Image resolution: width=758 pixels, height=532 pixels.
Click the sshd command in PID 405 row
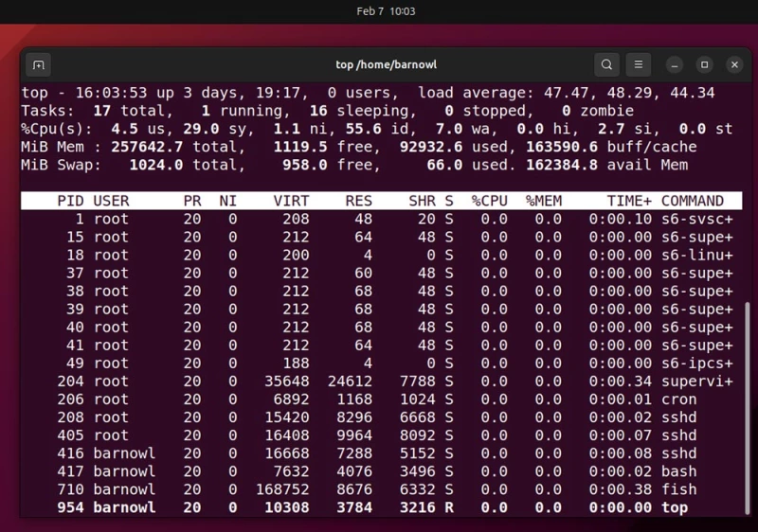pos(679,435)
